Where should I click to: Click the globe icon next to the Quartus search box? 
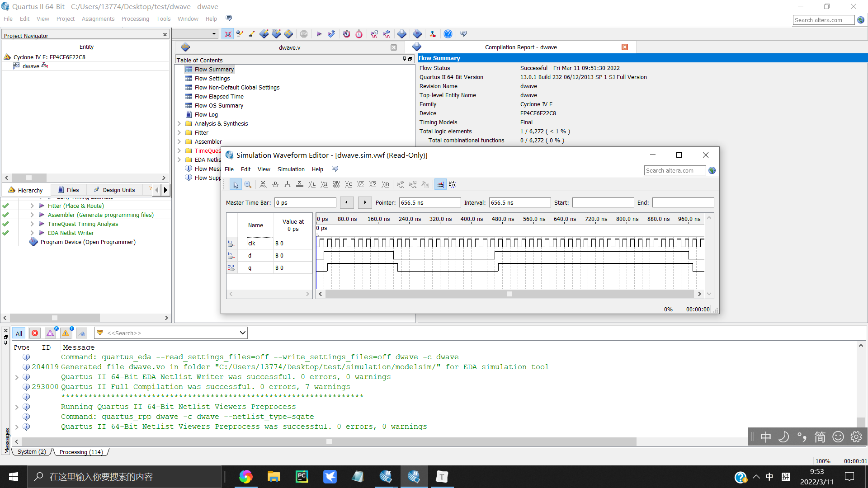[861, 20]
